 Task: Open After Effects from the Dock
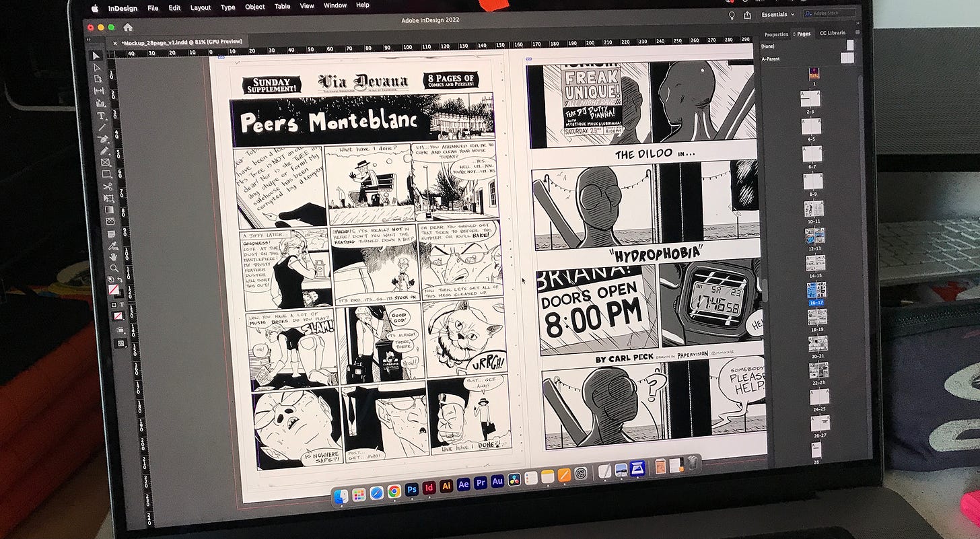click(463, 484)
